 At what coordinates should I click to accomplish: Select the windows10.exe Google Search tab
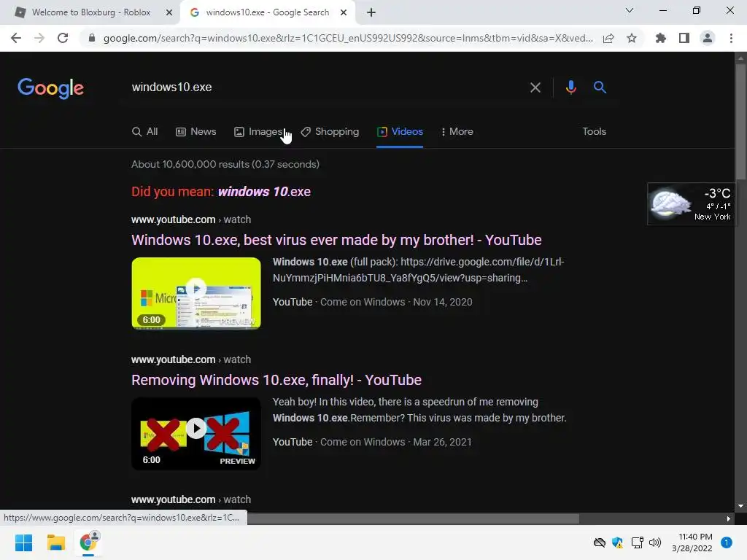pyautogui.click(x=267, y=12)
